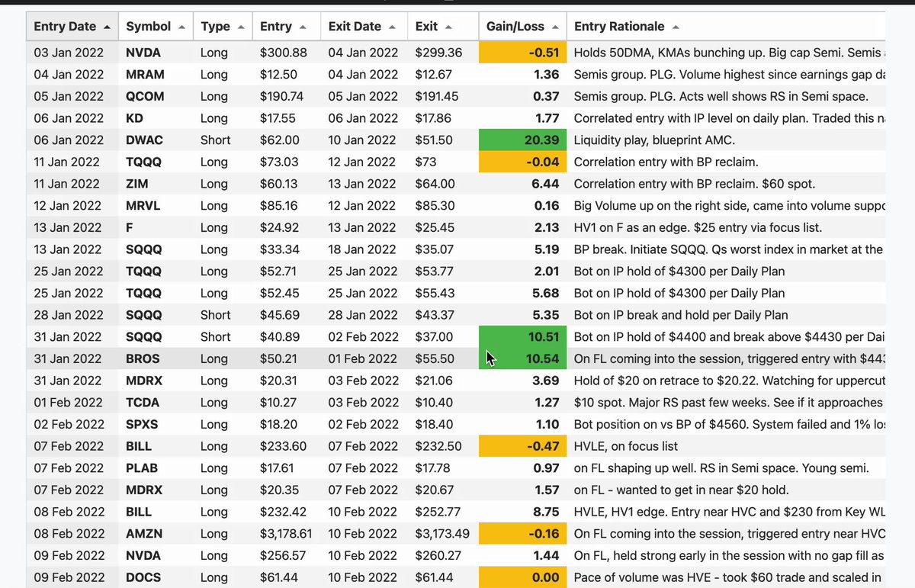The width and height of the screenshot is (915, 588).
Task: Click the Entry Date header label
Action: coord(66,27)
